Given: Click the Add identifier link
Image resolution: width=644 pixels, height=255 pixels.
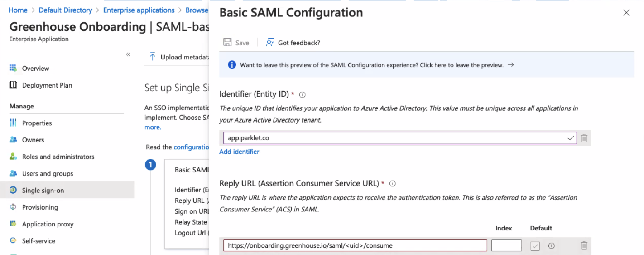Looking at the screenshot, I should [x=239, y=152].
